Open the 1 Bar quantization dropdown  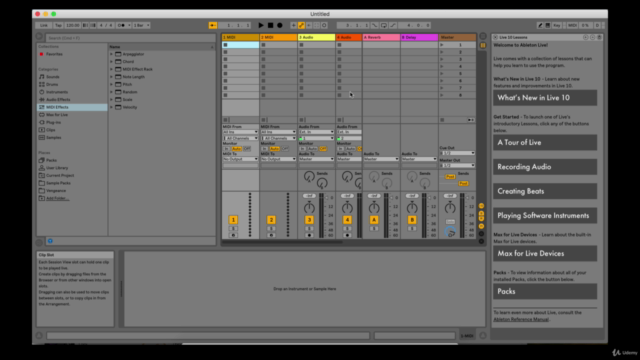[142, 25]
